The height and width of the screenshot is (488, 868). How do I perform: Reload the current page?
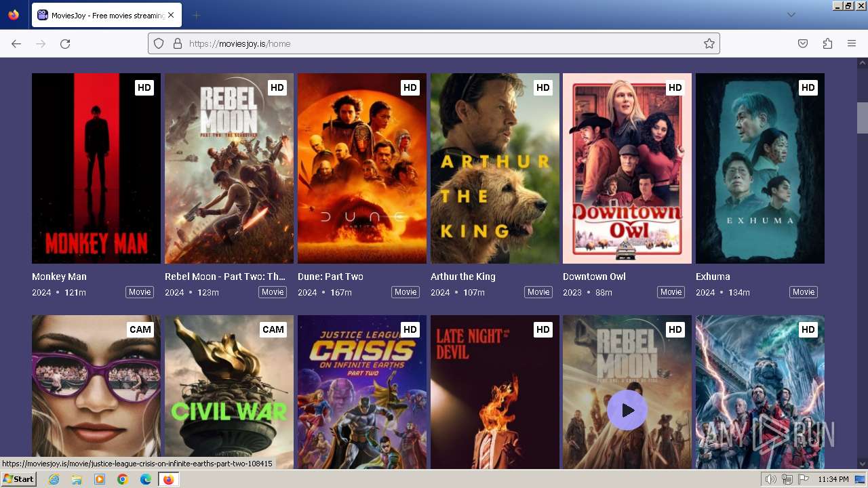pyautogui.click(x=65, y=43)
